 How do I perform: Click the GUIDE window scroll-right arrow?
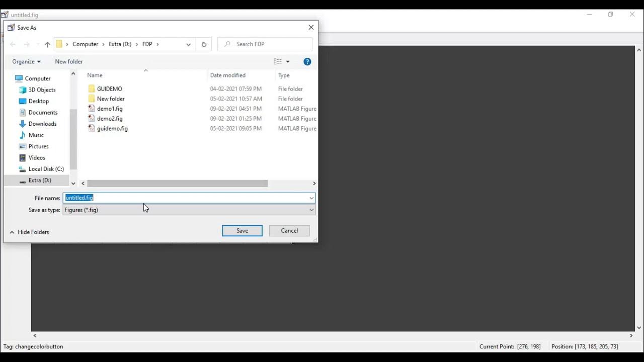(x=631, y=335)
